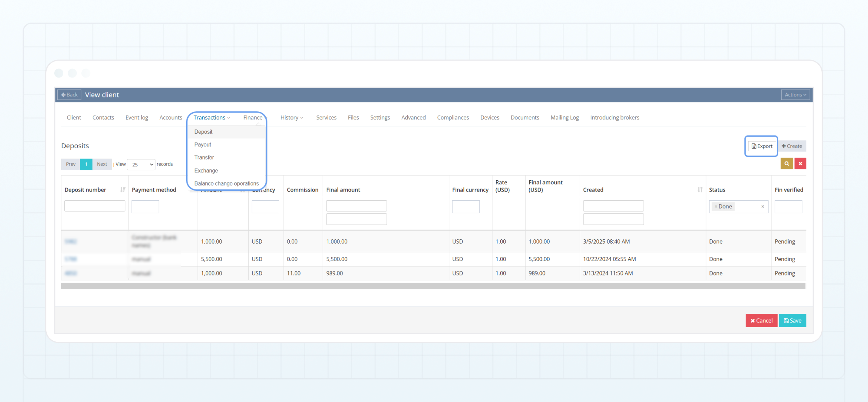Click the yellow search filter icon
Viewport: 868px width, 402px height.
pos(786,164)
